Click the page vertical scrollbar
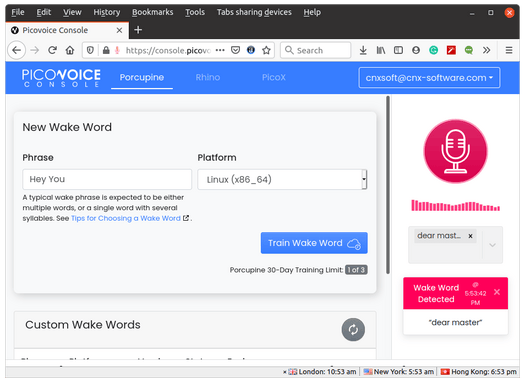This screenshot has height=383, width=525. (x=388, y=185)
